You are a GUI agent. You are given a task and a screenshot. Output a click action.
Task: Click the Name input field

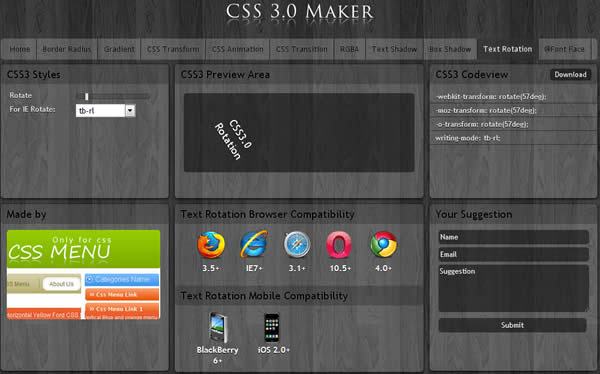514,237
